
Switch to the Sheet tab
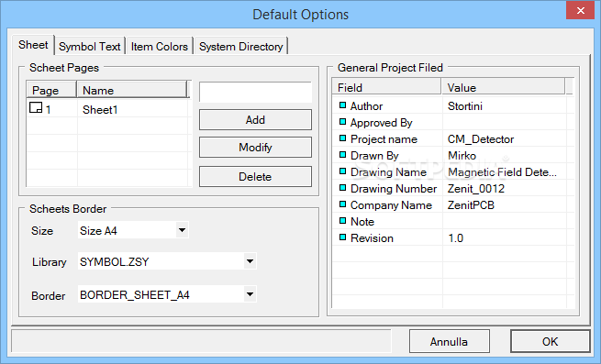pyautogui.click(x=33, y=45)
